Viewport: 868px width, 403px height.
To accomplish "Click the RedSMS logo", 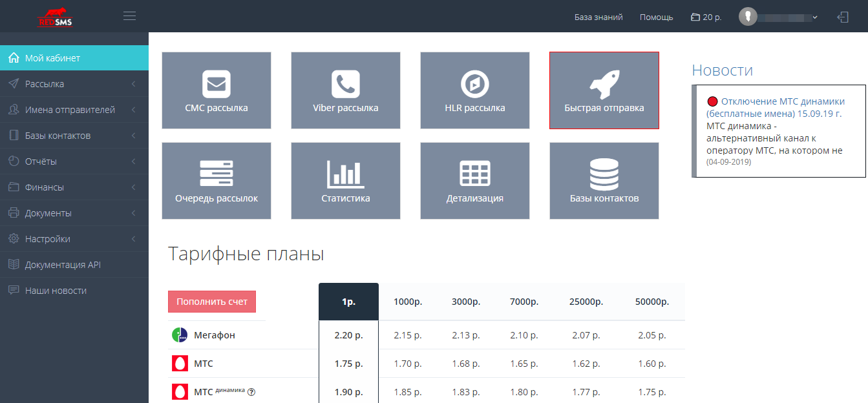I will (55, 16).
